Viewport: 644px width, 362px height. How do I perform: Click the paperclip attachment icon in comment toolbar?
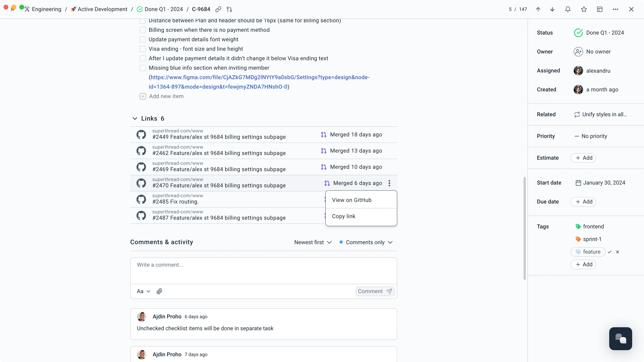point(159,291)
